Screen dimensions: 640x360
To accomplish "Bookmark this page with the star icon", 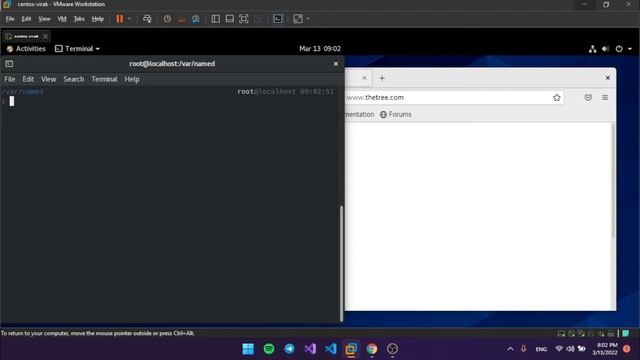I will 557,98.
